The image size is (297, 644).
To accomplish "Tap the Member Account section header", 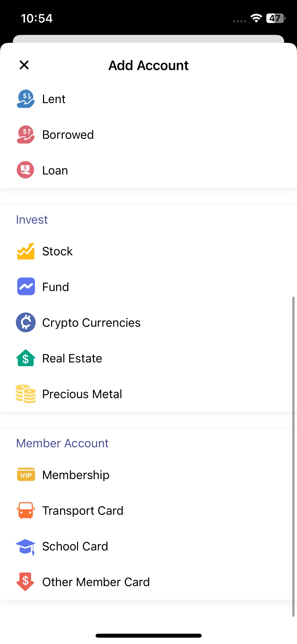I will click(x=62, y=443).
